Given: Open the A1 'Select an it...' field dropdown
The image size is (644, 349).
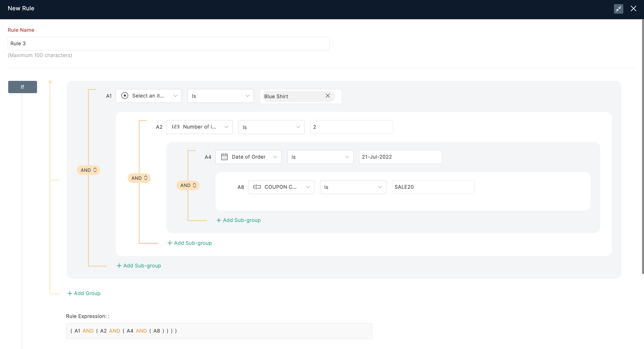Looking at the screenshot, I should (149, 96).
